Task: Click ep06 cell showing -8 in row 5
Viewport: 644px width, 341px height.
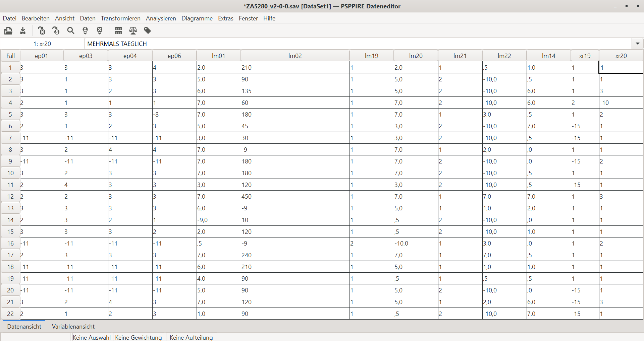Action: tap(174, 115)
